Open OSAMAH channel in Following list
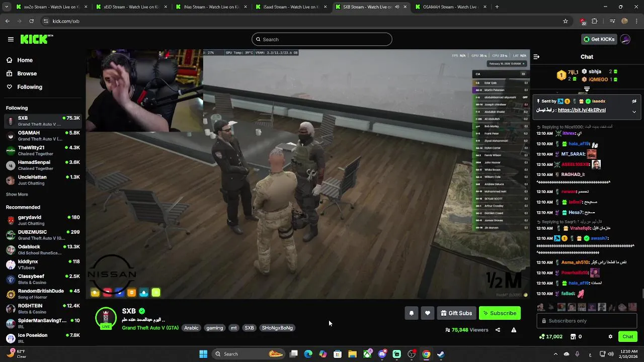The height and width of the screenshot is (362, 644). [43, 136]
